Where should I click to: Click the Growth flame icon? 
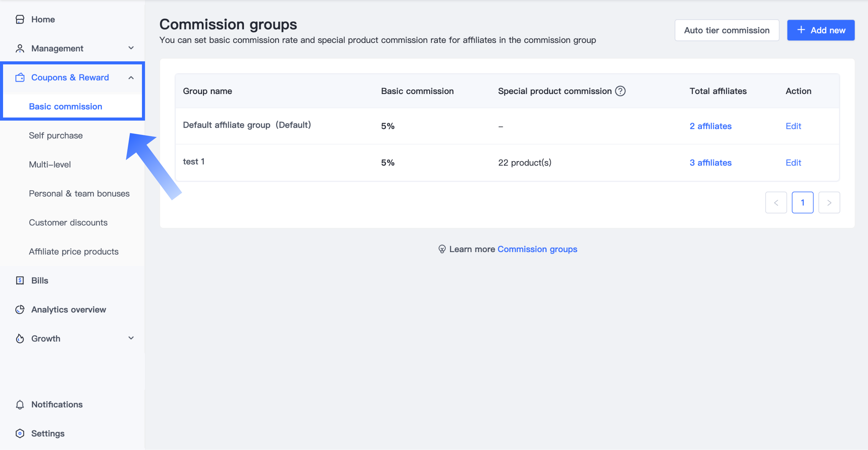pos(20,338)
